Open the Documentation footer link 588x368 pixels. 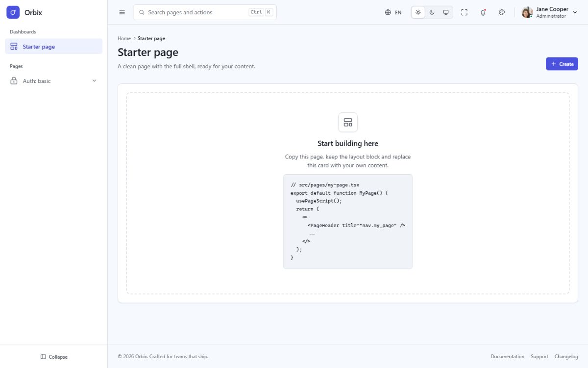(x=507, y=357)
